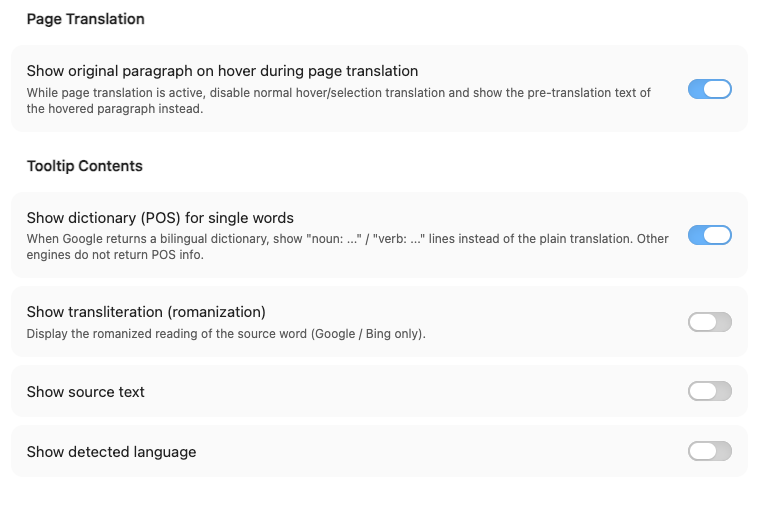
Task: Turn on the Show source text switch
Action: point(710,391)
